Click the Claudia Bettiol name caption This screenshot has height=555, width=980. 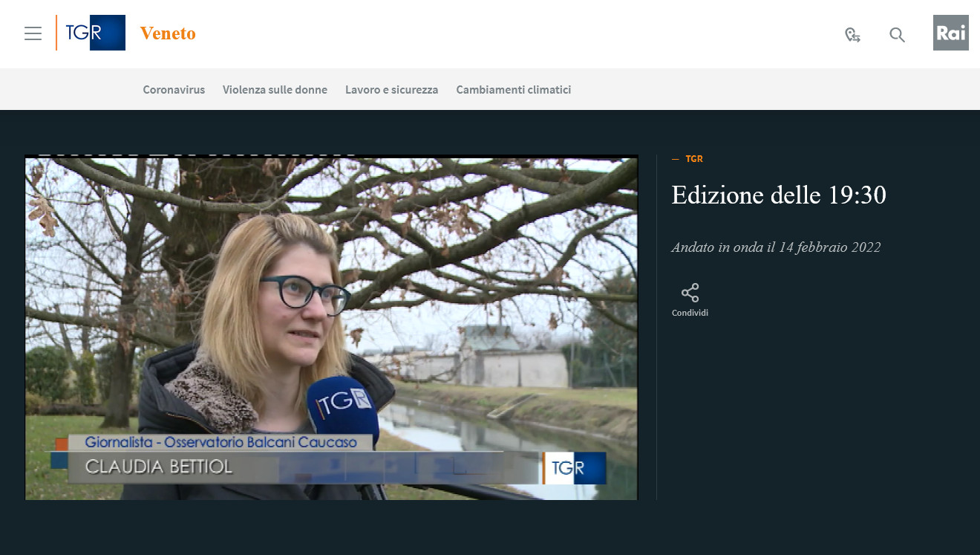(x=159, y=467)
